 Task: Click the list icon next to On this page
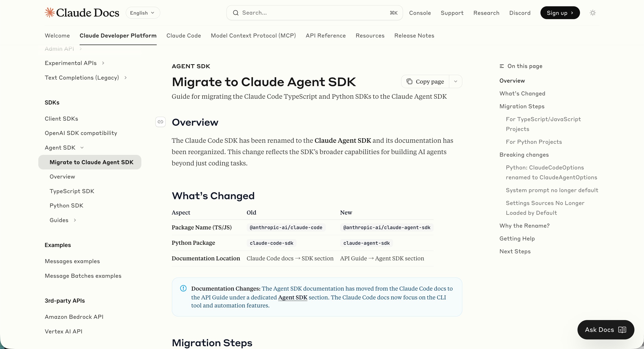pyautogui.click(x=501, y=66)
